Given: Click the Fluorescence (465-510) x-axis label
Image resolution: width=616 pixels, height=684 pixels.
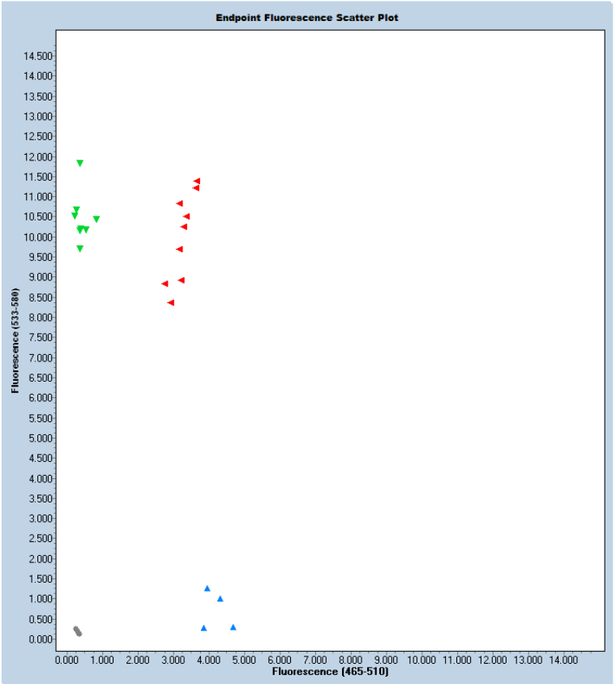Looking at the screenshot, I should tap(330, 672).
